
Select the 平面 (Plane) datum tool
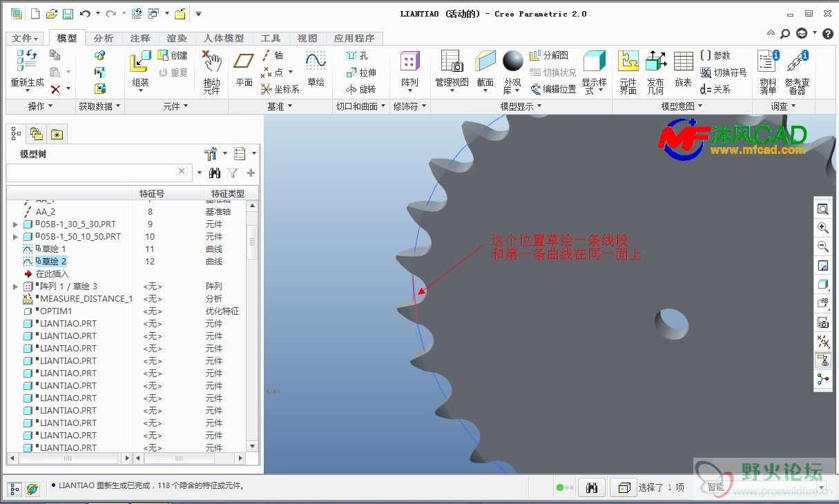(x=244, y=69)
